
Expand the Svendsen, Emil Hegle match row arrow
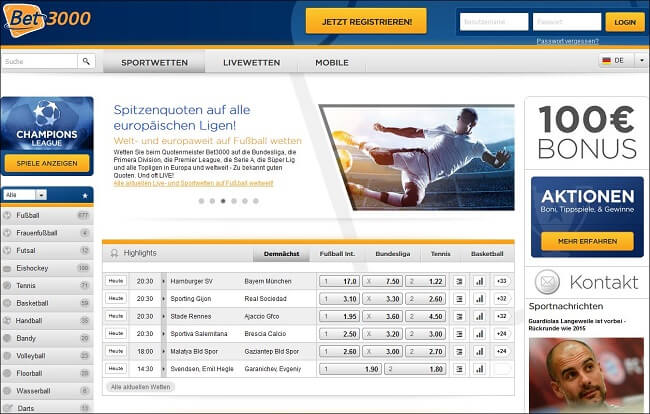coord(163,369)
